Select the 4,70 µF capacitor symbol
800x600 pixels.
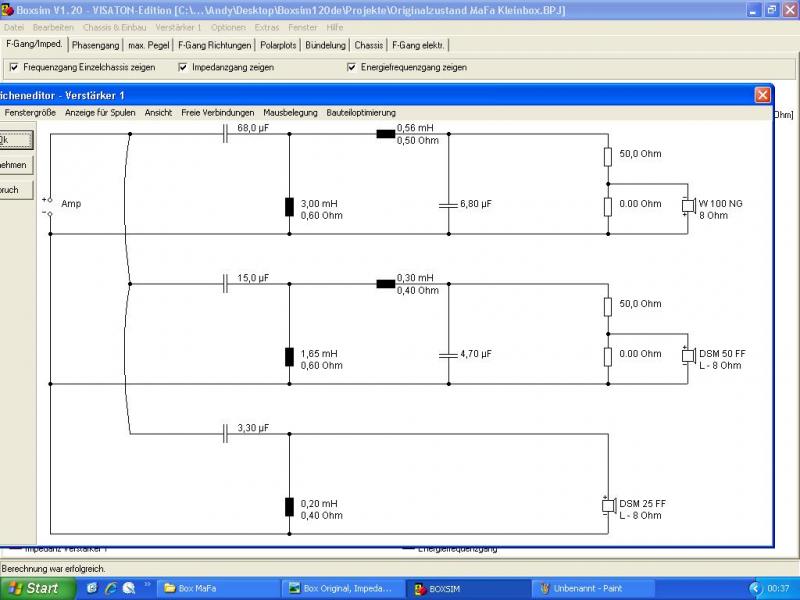pos(448,354)
